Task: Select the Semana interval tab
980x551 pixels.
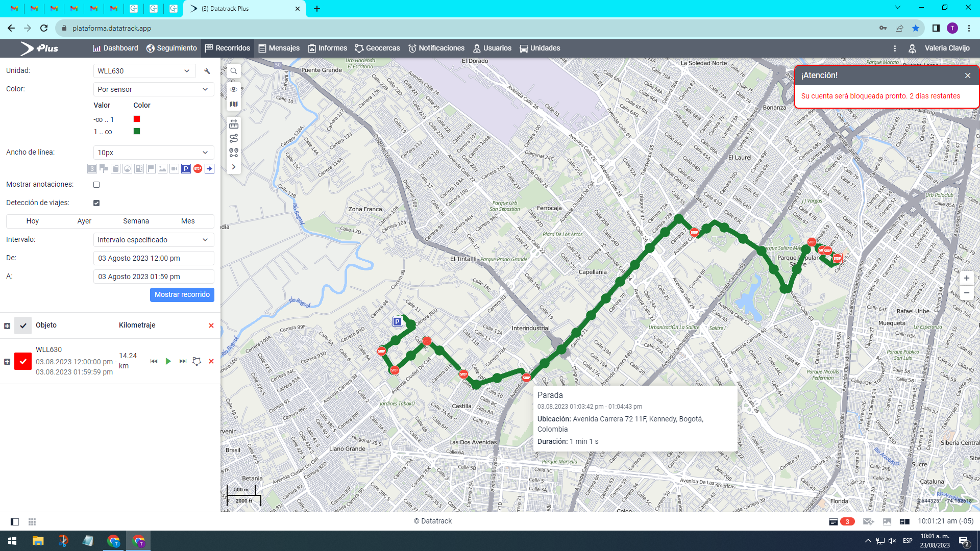Action: (136, 221)
